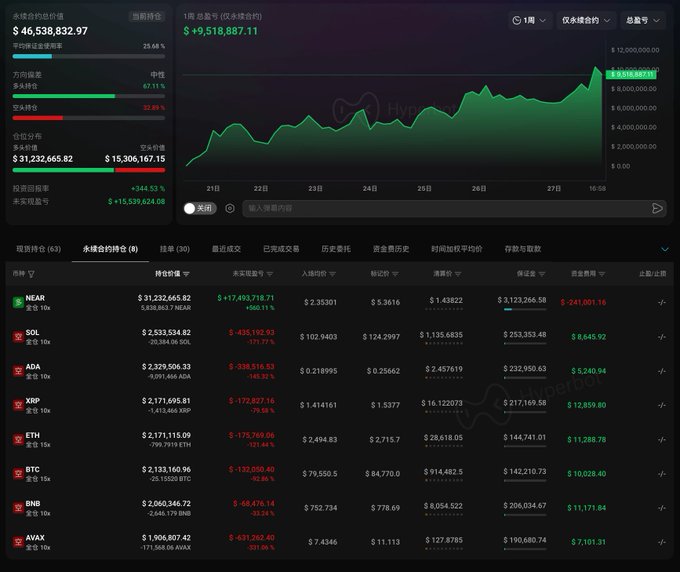This screenshot has width=680, height=572.
Task: Open the settings icon next to the 关闭 toggle
Action: [230, 209]
